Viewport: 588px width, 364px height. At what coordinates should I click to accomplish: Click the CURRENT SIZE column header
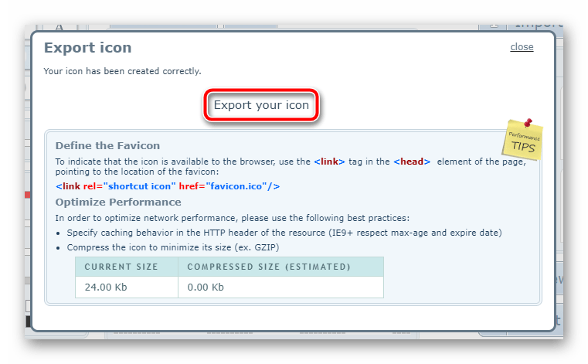121,267
